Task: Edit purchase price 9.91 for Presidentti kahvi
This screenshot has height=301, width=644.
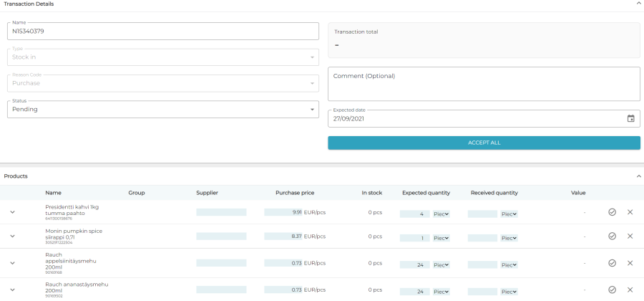Action: (x=283, y=213)
